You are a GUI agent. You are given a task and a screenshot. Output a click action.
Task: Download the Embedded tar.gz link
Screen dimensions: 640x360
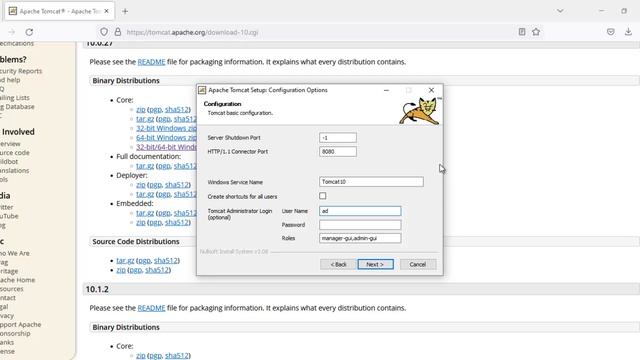pos(145,213)
